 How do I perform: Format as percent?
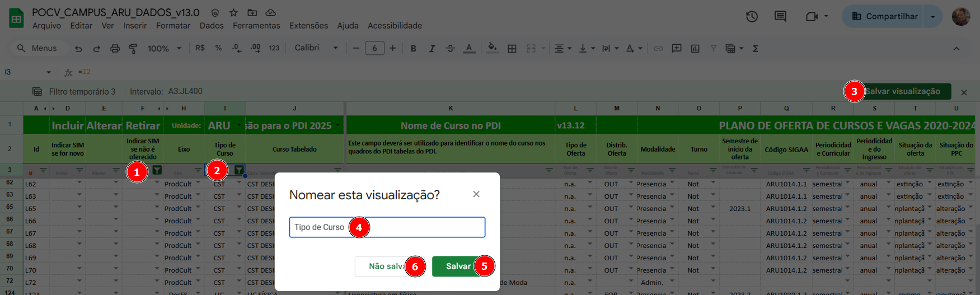(218, 48)
